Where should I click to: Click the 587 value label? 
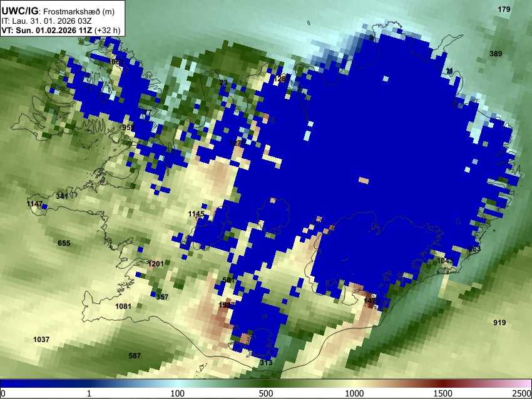coord(135,356)
